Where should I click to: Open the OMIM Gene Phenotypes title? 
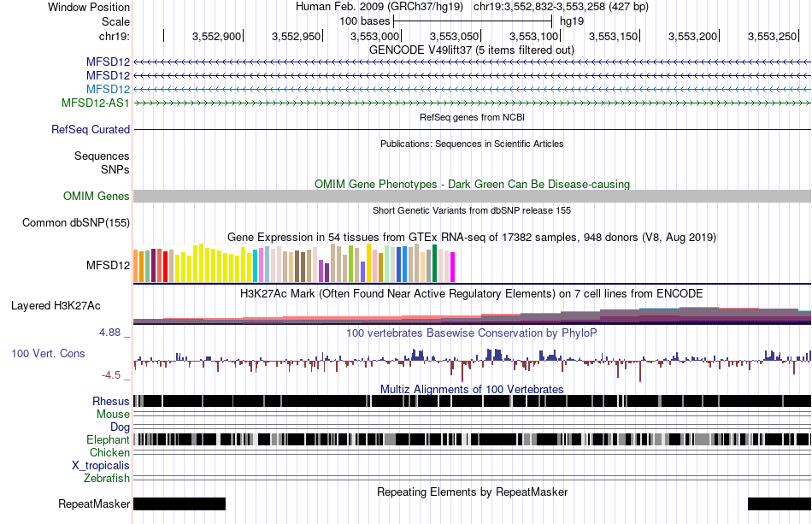coord(472,185)
